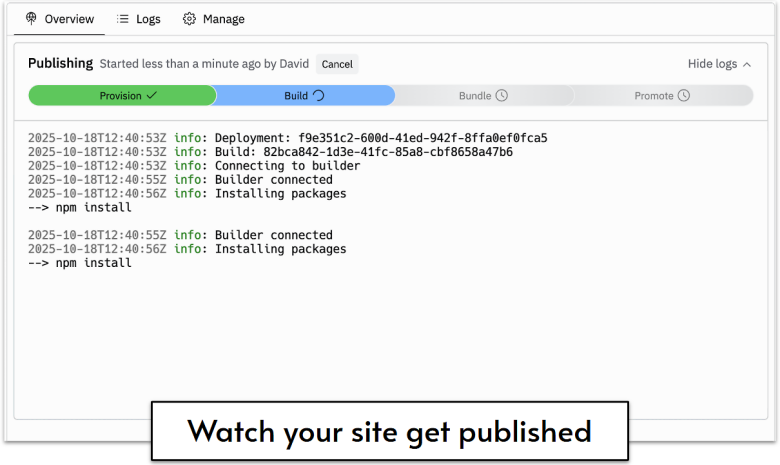
Task: Select the Bundle progress stage
Action: point(483,95)
